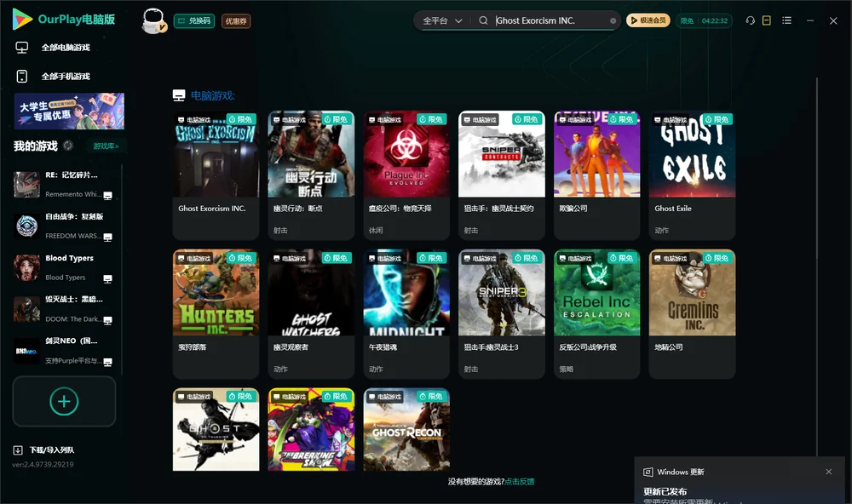Viewport: 852px width, 504px height.
Task: Click the PC monitor icon beside FREEDOM WARS
Action: (107, 238)
